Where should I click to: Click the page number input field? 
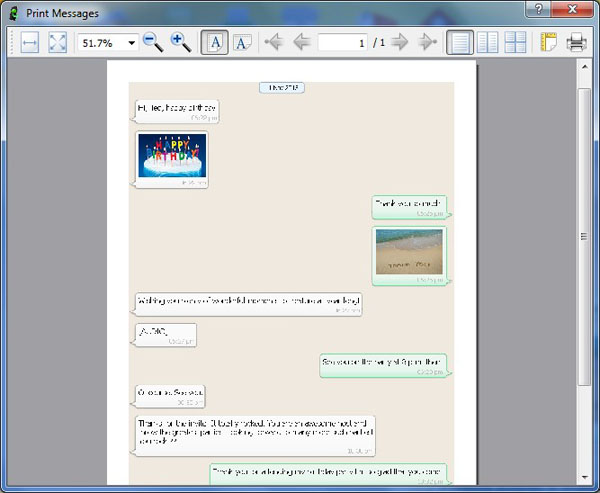[342, 42]
